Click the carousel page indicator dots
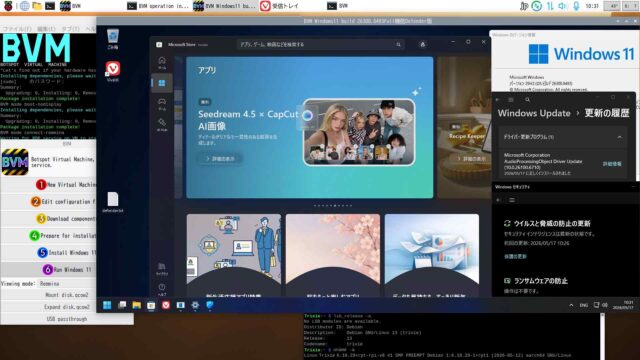Screen dimensions: 640x360 pyautogui.click(x=333, y=206)
